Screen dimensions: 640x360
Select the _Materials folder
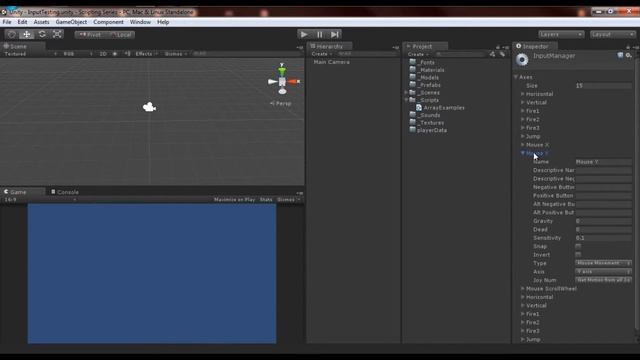click(427, 70)
